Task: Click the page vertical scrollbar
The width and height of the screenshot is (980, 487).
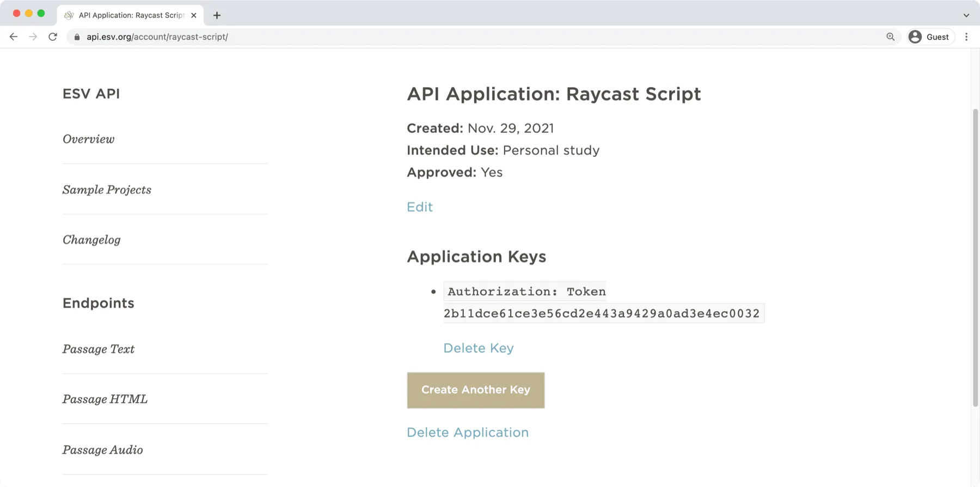Action: (975, 257)
